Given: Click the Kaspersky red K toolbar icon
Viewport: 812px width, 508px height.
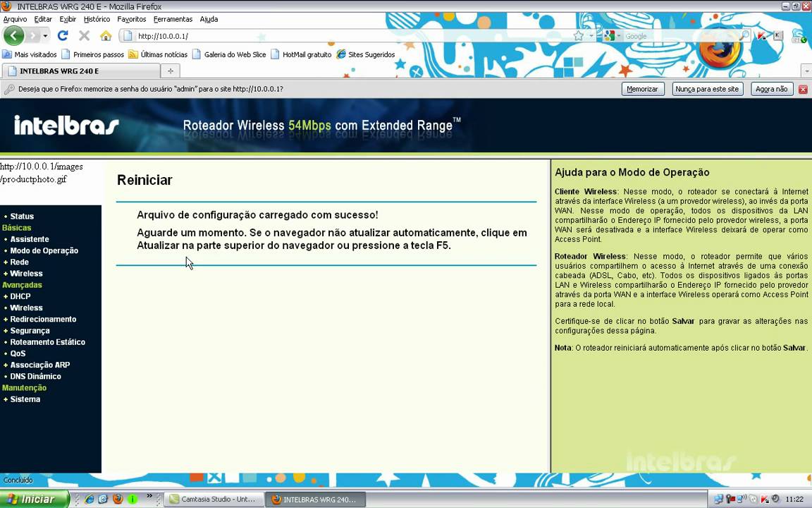Looking at the screenshot, I should click(x=762, y=36).
